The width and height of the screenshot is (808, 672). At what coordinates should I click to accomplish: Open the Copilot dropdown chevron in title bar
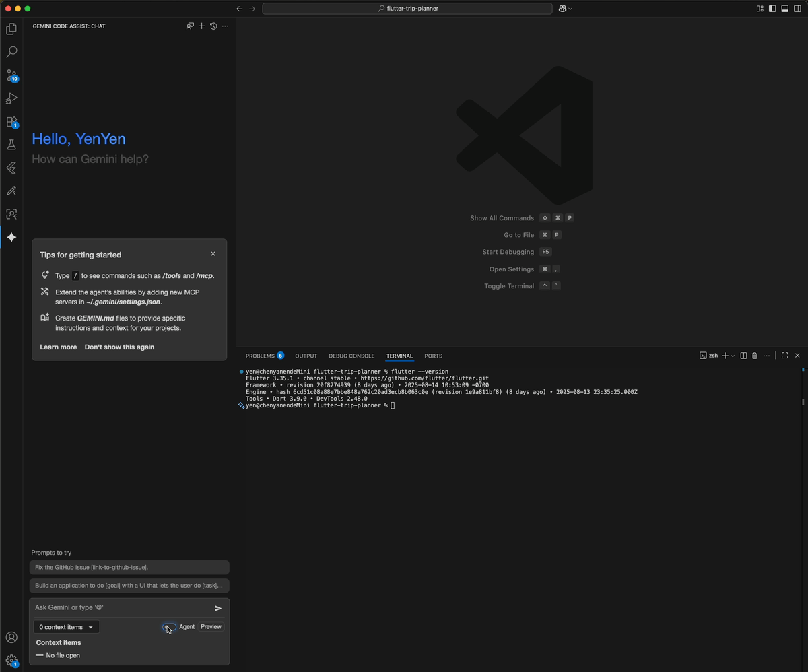pos(570,9)
